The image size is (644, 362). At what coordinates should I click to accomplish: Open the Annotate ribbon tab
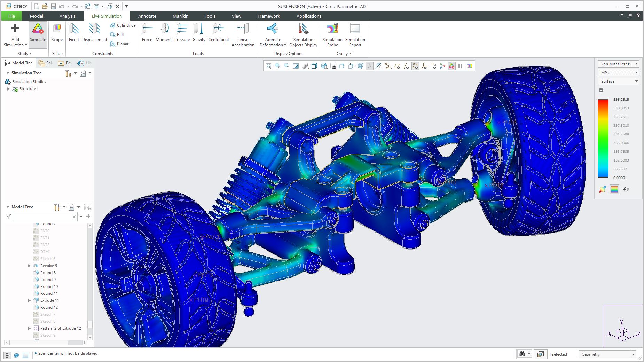tap(147, 16)
